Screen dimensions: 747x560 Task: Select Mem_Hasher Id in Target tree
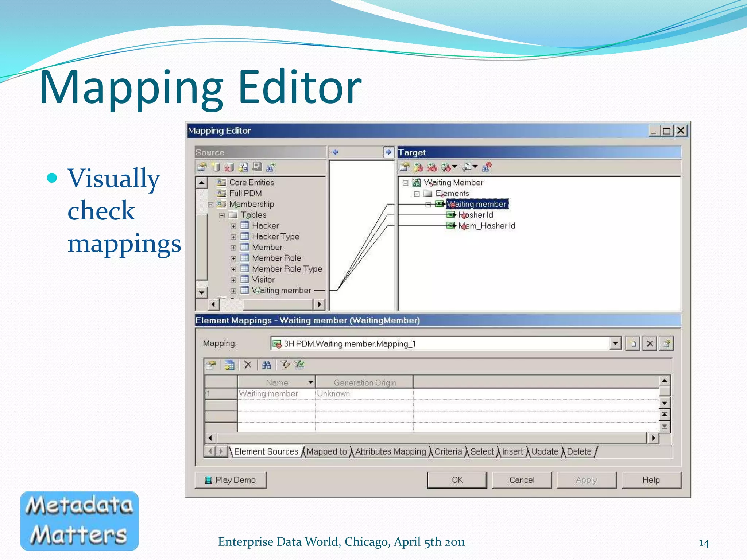click(487, 226)
